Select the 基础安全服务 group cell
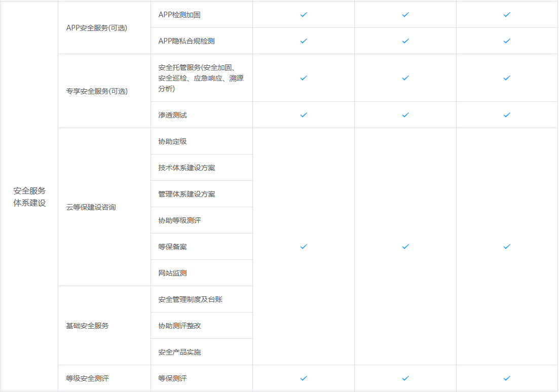This screenshot has height=392, width=559. [88, 326]
